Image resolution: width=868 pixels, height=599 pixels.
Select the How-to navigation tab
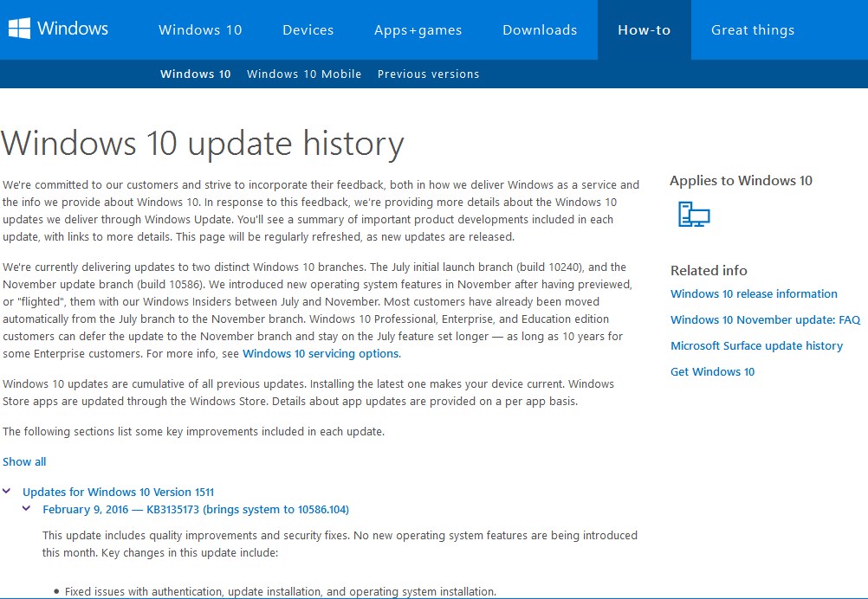[x=645, y=30]
